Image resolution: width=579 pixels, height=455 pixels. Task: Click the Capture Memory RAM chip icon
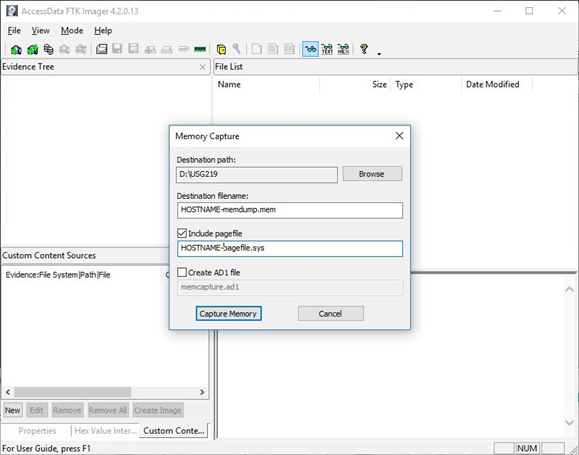click(200, 49)
